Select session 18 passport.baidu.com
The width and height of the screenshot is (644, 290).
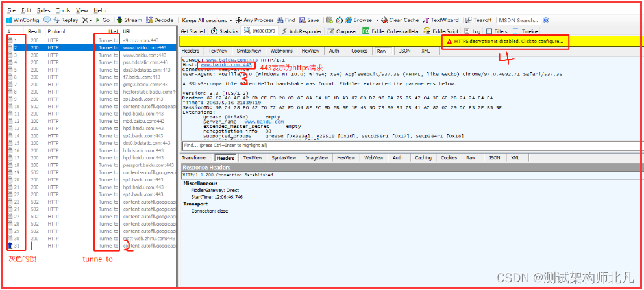pos(91,165)
